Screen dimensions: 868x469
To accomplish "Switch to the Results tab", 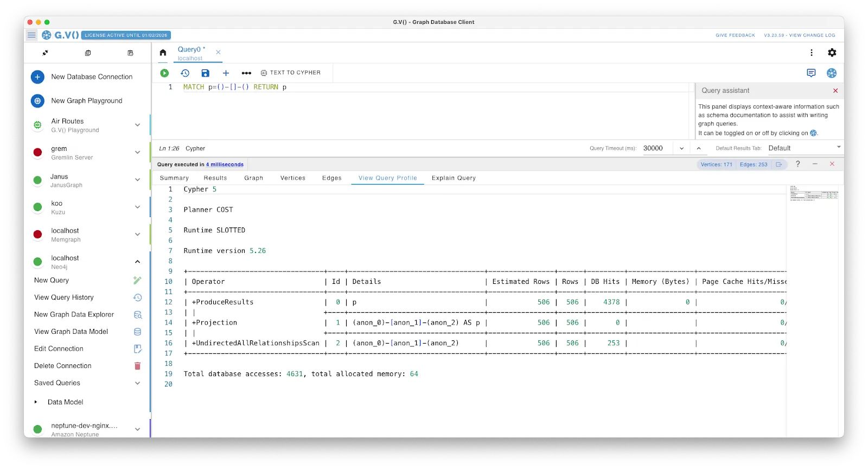I will click(215, 178).
